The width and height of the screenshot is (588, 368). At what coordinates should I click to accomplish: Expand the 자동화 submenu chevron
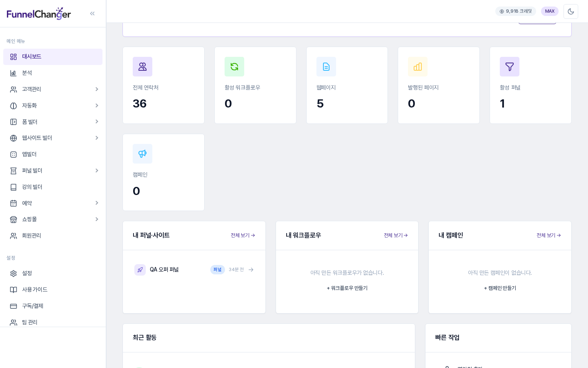97,105
